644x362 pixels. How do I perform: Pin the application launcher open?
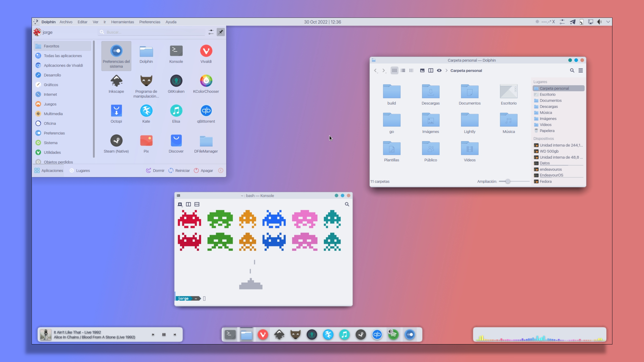point(221,32)
